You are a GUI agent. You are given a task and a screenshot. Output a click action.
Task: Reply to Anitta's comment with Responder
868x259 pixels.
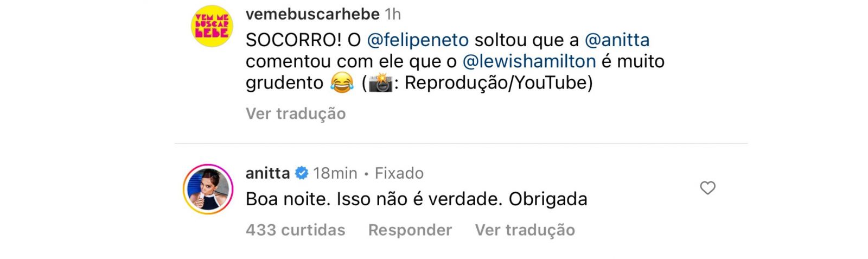[410, 230]
